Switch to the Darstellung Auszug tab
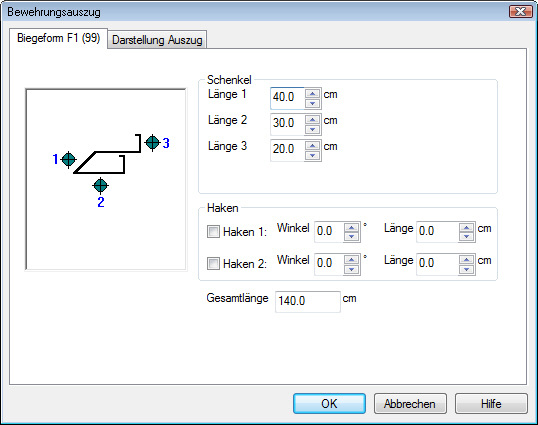Image resolution: width=538 pixels, height=425 pixels. (157, 40)
